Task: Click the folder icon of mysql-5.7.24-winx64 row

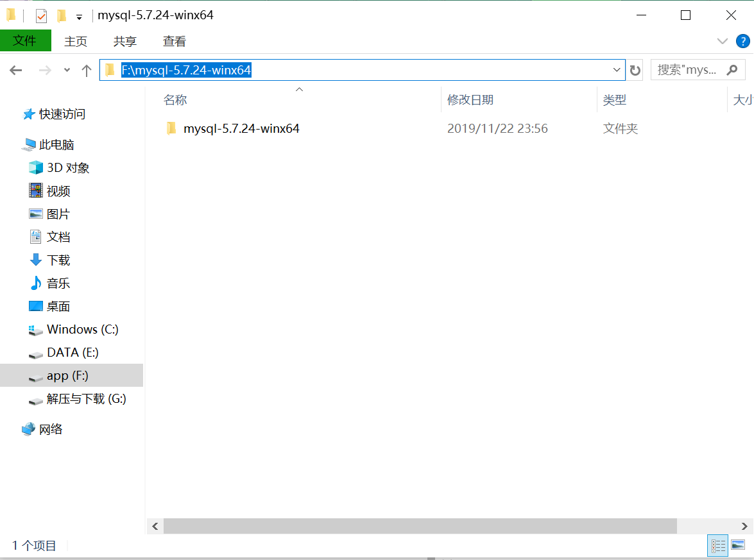Action: [171, 128]
